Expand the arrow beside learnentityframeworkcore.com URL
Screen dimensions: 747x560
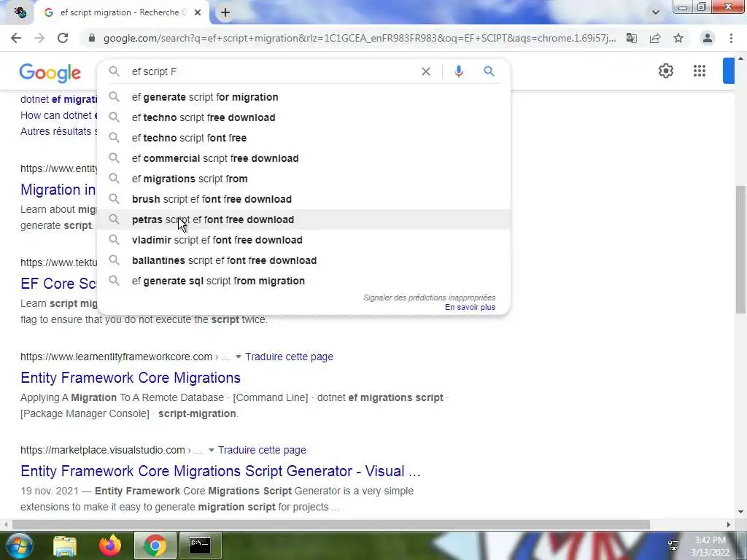pyautogui.click(x=239, y=357)
